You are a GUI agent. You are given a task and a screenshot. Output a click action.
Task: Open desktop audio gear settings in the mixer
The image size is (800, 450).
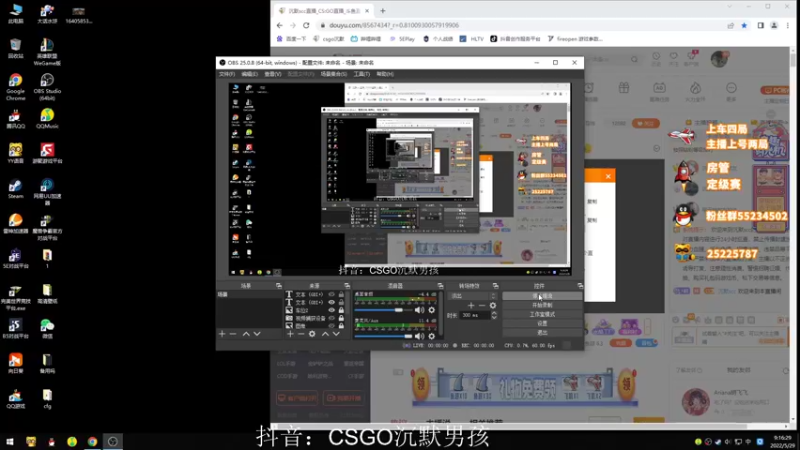(432, 310)
